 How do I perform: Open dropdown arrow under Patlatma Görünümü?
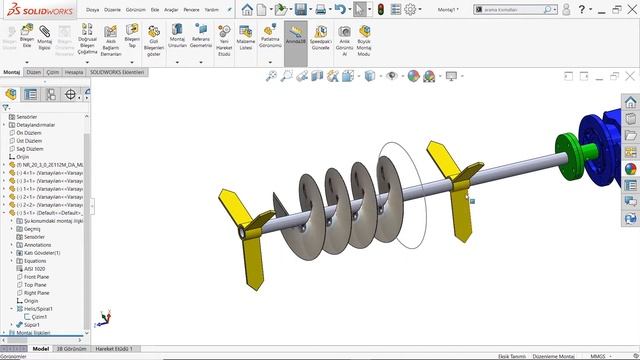[x=270, y=62]
